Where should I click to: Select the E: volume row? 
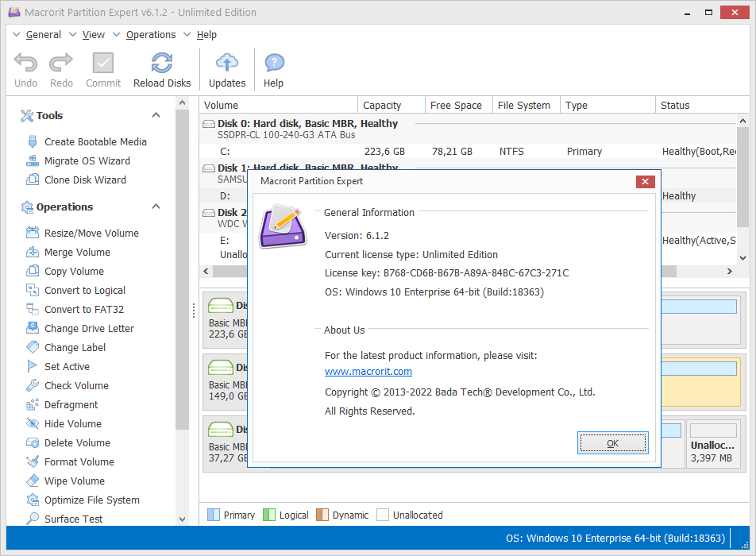click(x=225, y=241)
